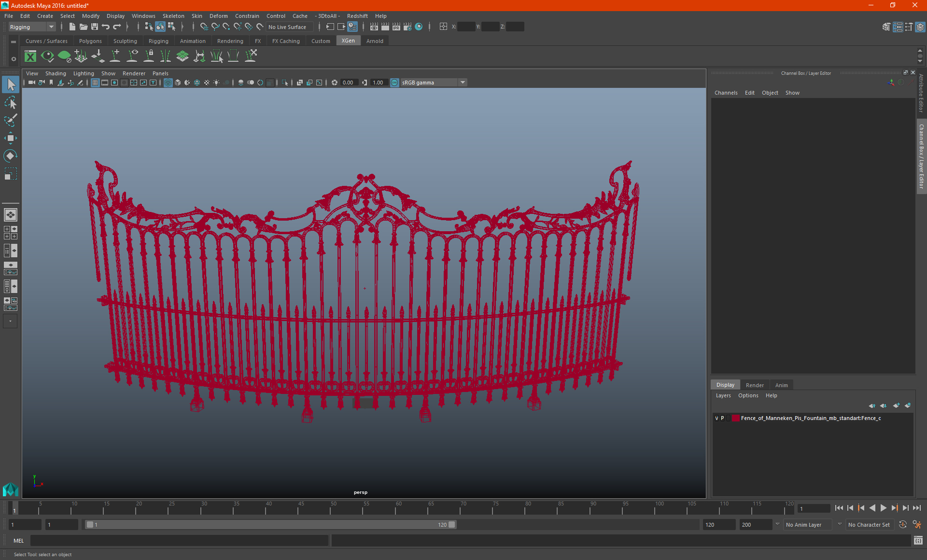
Task: Toggle layer visibility V box for Fence layer
Action: point(716,418)
